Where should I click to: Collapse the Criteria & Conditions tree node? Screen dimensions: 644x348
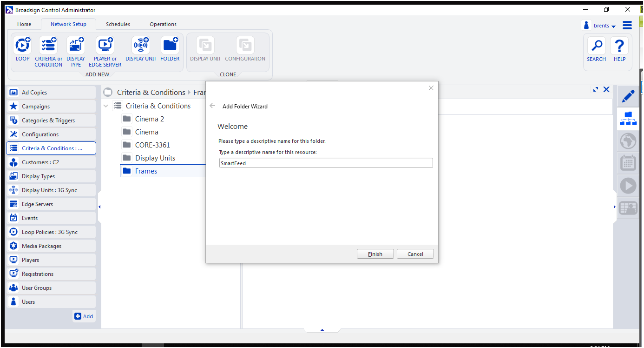[x=106, y=106]
